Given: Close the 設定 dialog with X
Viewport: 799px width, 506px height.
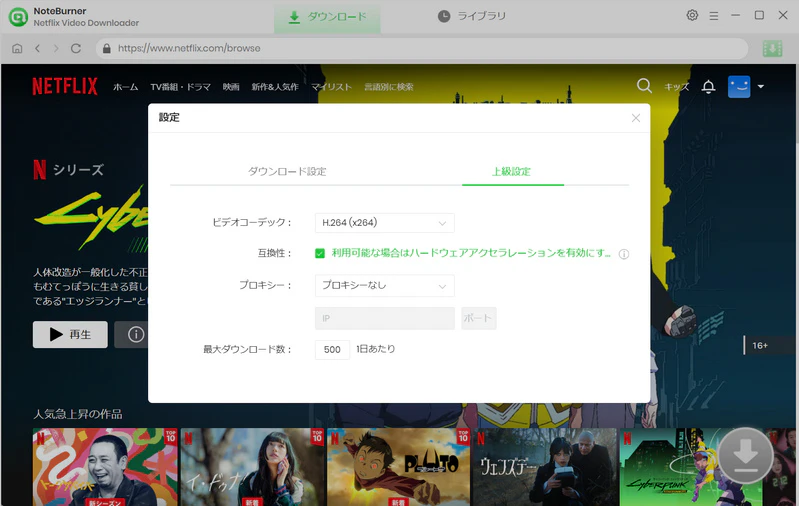Looking at the screenshot, I should click(636, 118).
